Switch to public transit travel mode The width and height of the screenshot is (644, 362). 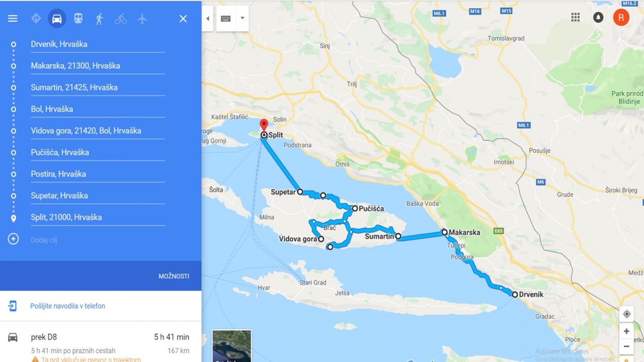pyautogui.click(x=78, y=18)
